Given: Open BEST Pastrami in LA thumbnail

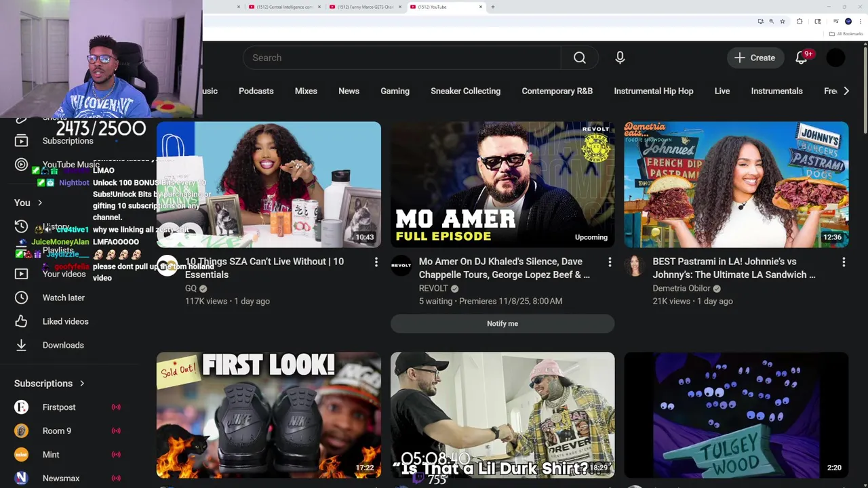Looking at the screenshot, I should (x=736, y=184).
